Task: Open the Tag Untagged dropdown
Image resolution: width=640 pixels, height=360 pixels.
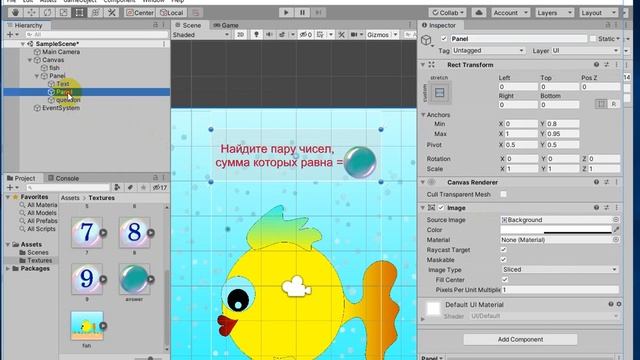Action: click(488, 51)
